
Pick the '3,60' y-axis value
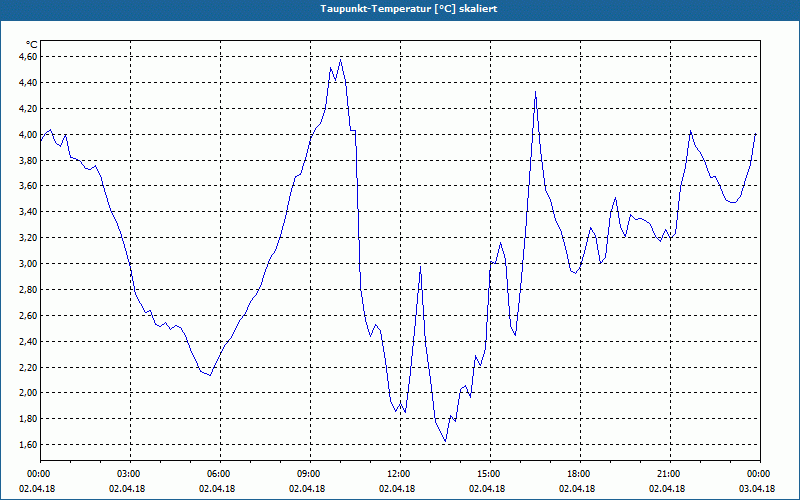(x=28, y=186)
